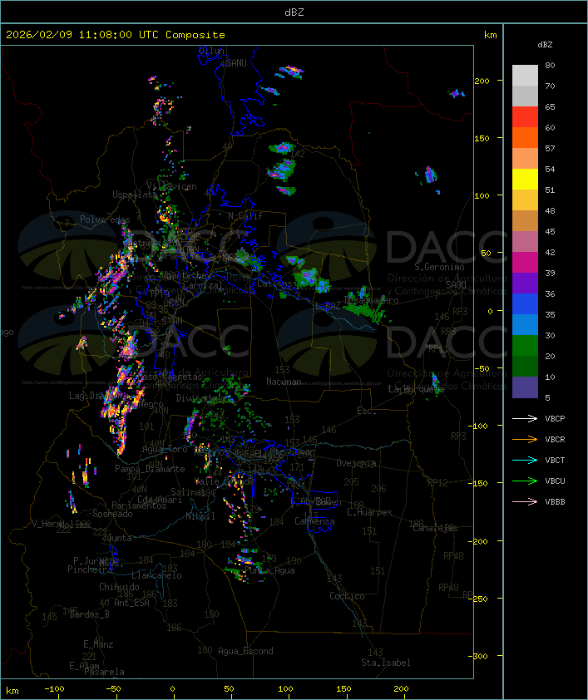588x700 pixels.
Task: Select the red 60–65 dBZ swatch
Action: point(525,117)
